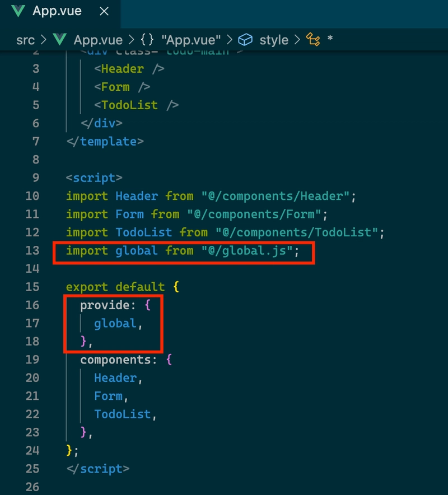Click the cube icon beside style breadcrumb
Image resolution: width=448 pixels, height=495 pixels.
pos(245,40)
